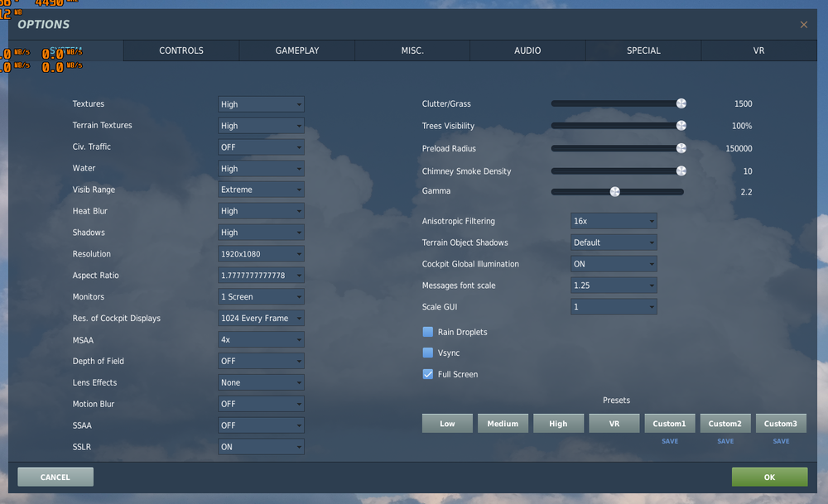Screen dimensions: 828x504
Task: Open the GAMEPLAY tab
Action: point(296,50)
